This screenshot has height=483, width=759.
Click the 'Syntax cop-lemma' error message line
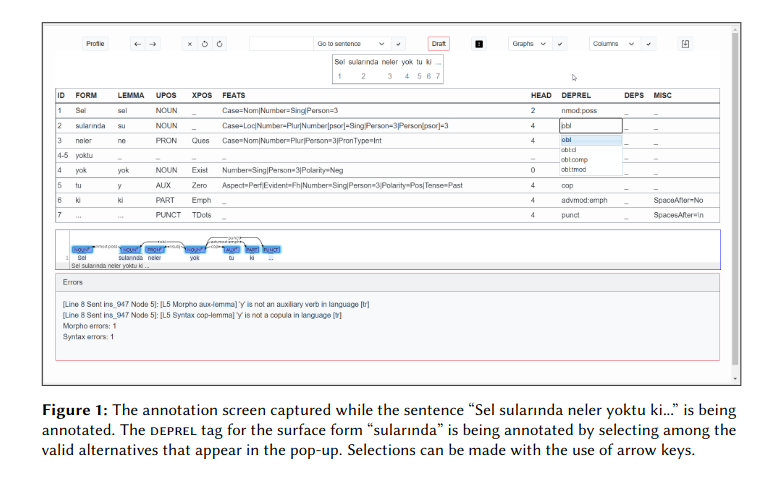(x=202, y=315)
